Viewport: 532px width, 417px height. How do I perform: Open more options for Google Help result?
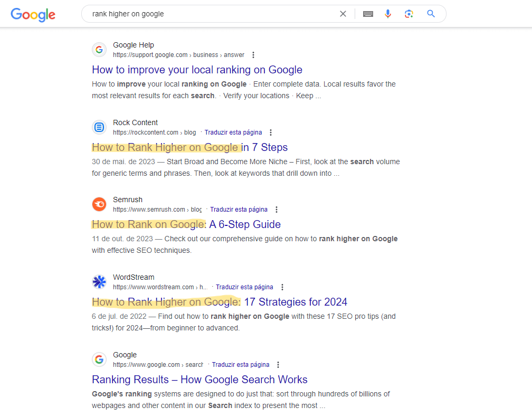[253, 55]
